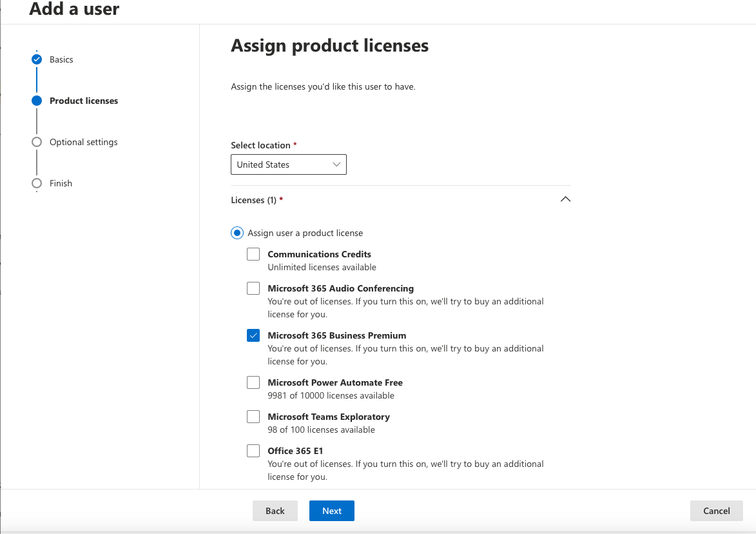756x534 pixels.
Task: Go to the Product licenses step
Action: pos(84,101)
